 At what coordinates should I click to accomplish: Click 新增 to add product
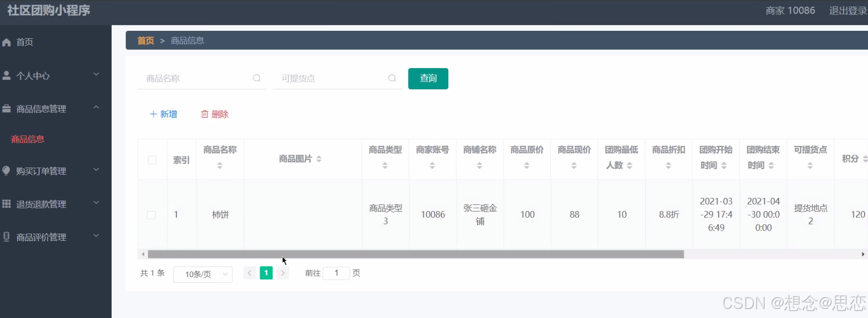pos(164,114)
